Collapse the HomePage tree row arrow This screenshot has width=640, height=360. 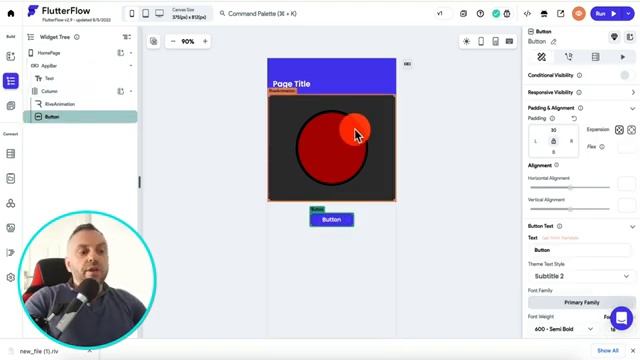click(131, 53)
